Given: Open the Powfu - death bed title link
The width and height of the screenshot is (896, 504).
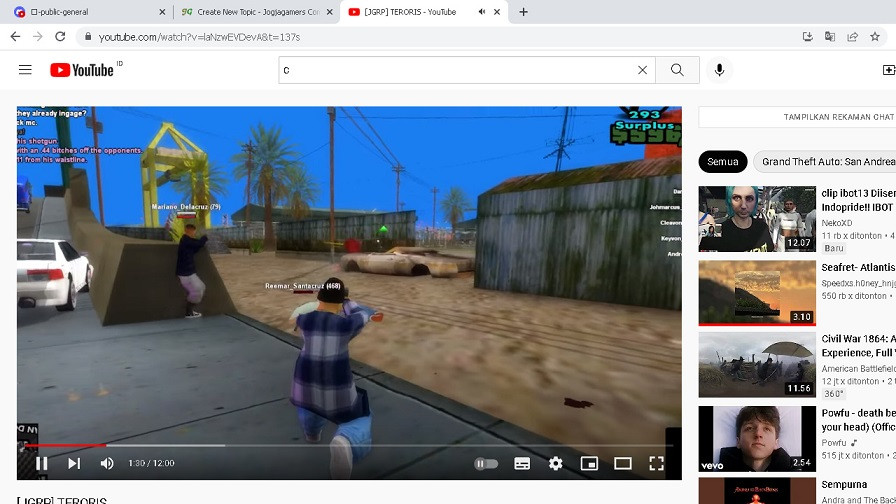Looking at the screenshot, I should pyautogui.click(x=858, y=420).
